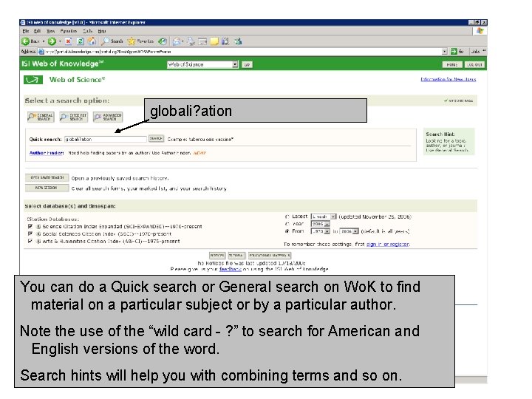Viewport: 532px width, 399px height.
Task: Open the Forward button history arrow
Action: [x=60, y=41]
